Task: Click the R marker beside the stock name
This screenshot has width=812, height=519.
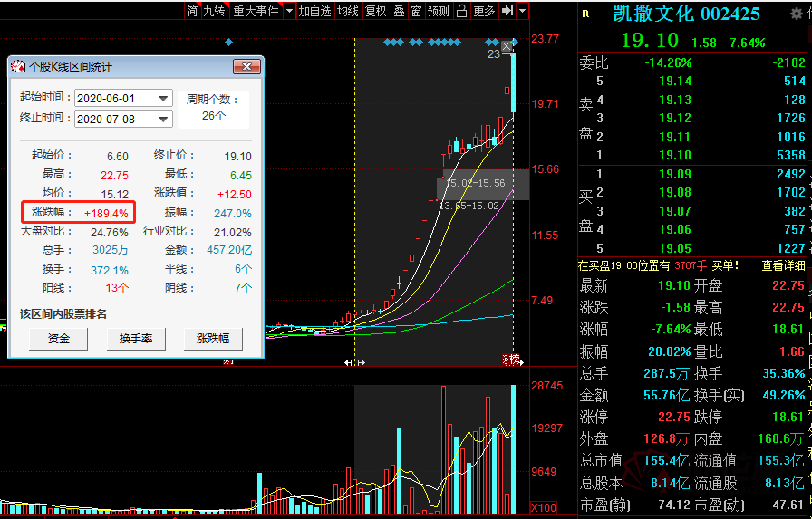Action: pyautogui.click(x=585, y=14)
